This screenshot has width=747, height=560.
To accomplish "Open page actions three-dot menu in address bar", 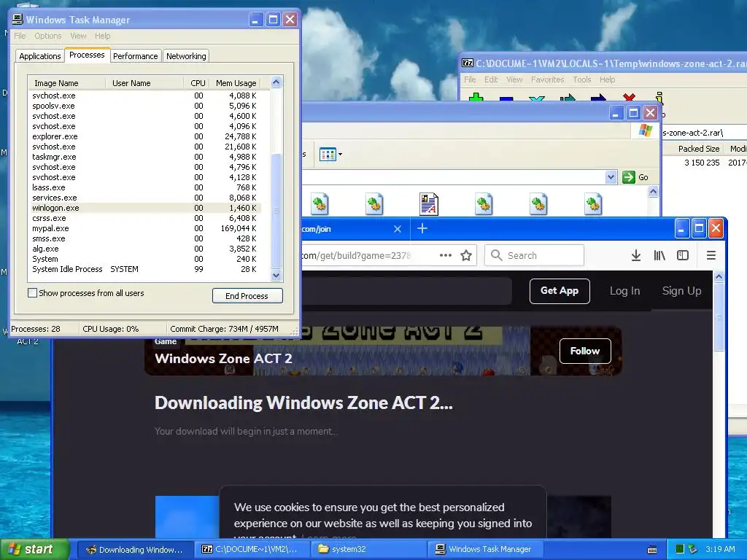I will pos(446,255).
